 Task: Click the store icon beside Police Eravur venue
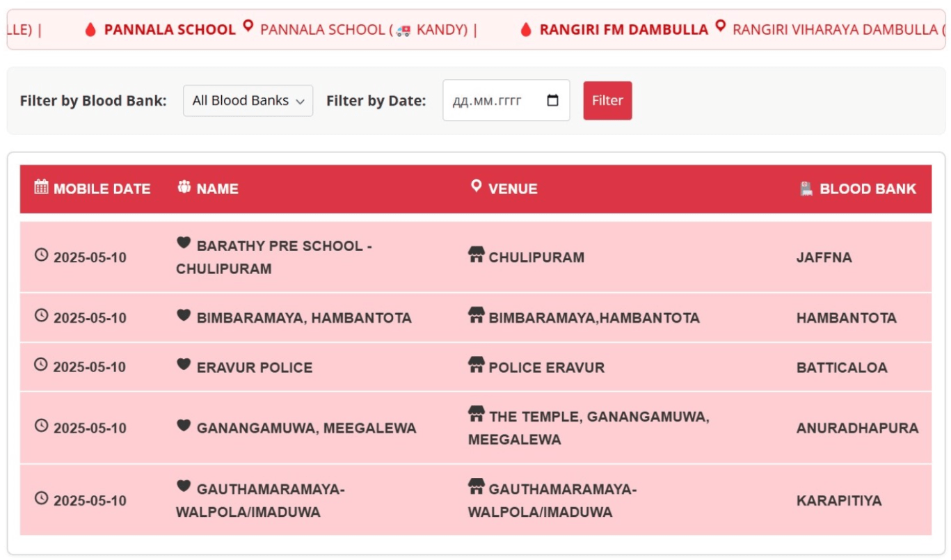[477, 365]
